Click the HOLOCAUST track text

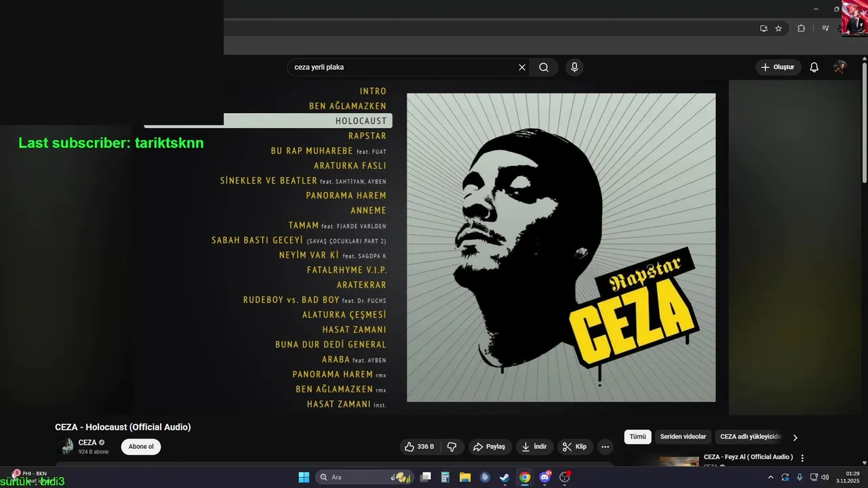(x=361, y=121)
